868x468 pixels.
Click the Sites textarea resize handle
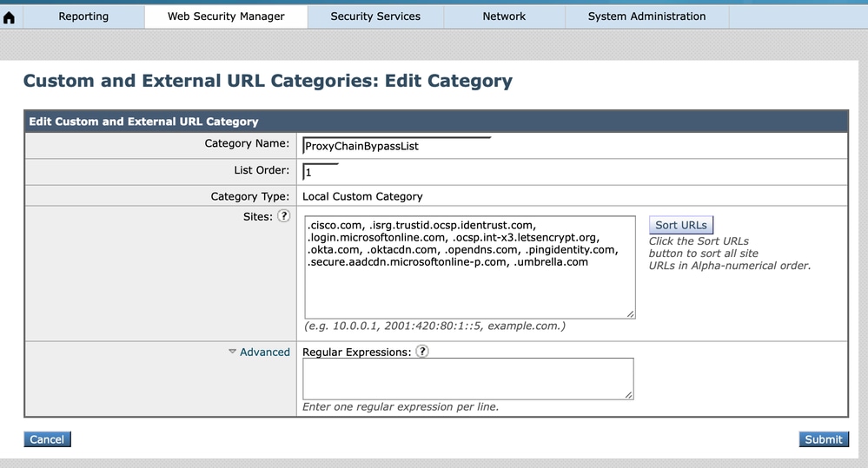point(630,313)
